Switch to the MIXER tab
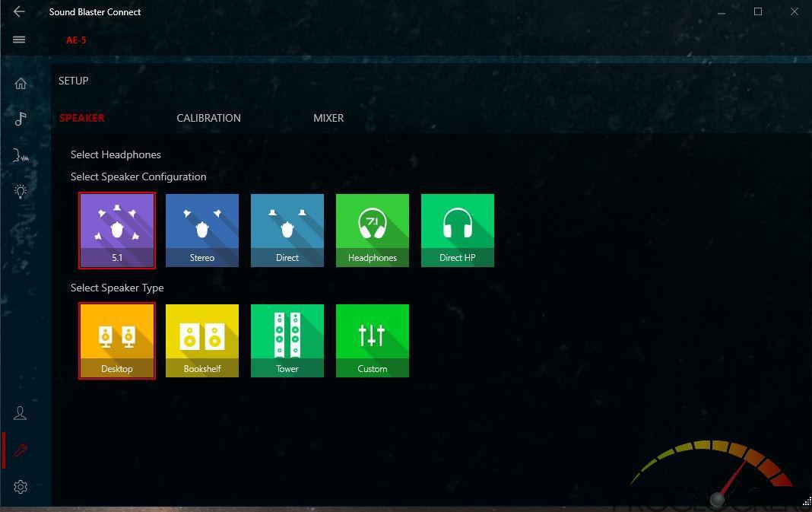 328,118
